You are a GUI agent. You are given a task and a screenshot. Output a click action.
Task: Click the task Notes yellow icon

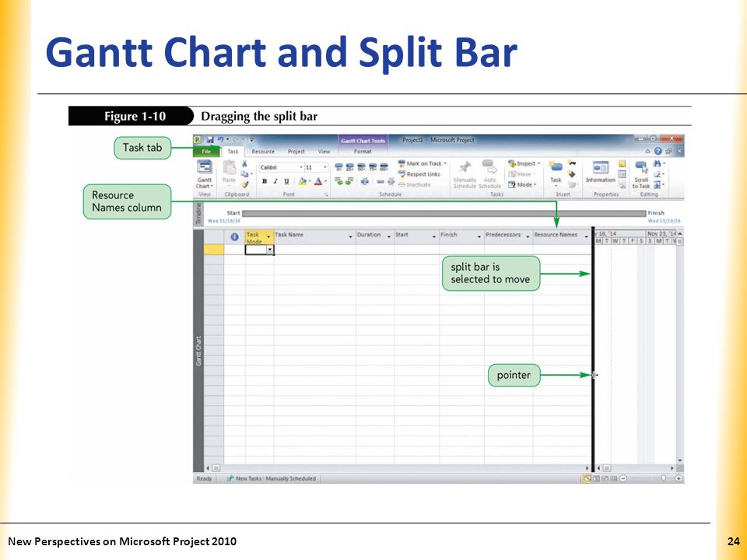click(622, 164)
